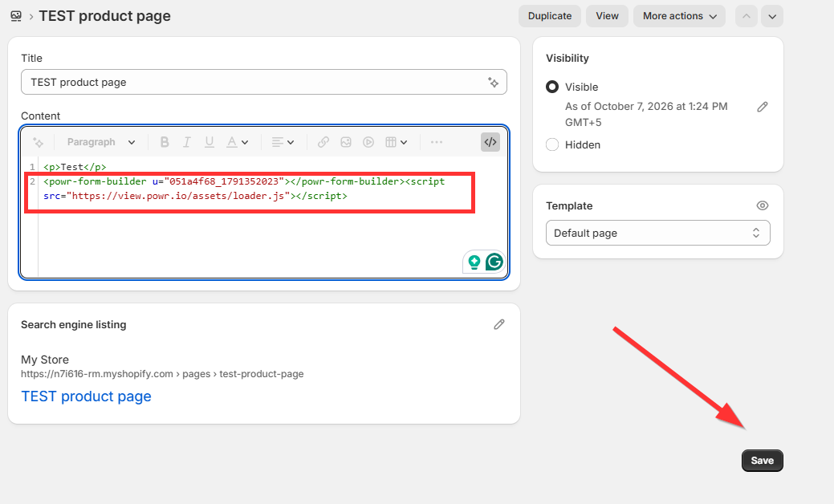
Task: Edit the search engine listing pencil
Action: (499, 324)
